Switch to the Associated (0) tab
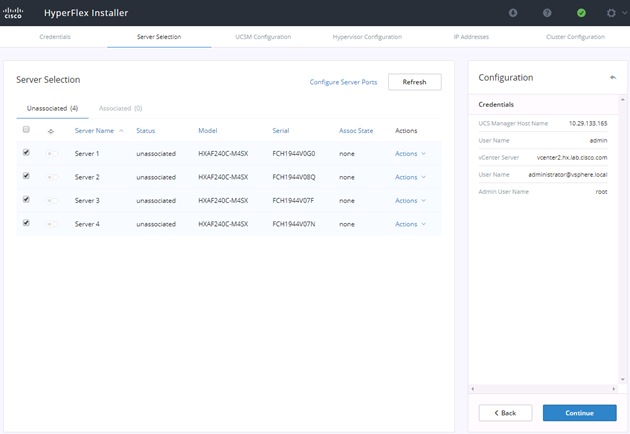Screen dimensions: 630x434 click(x=121, y=108)
